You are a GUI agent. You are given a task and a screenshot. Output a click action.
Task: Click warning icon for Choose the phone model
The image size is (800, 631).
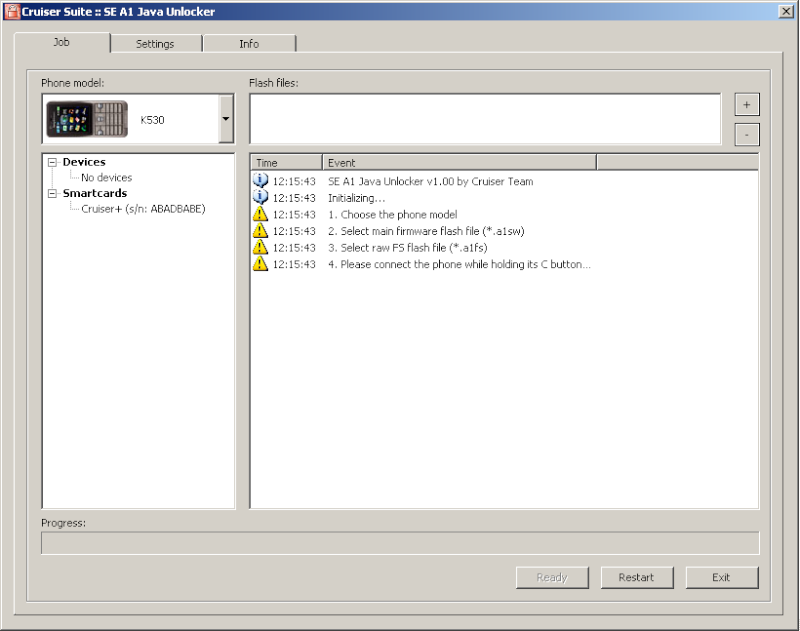click(260, 214)
